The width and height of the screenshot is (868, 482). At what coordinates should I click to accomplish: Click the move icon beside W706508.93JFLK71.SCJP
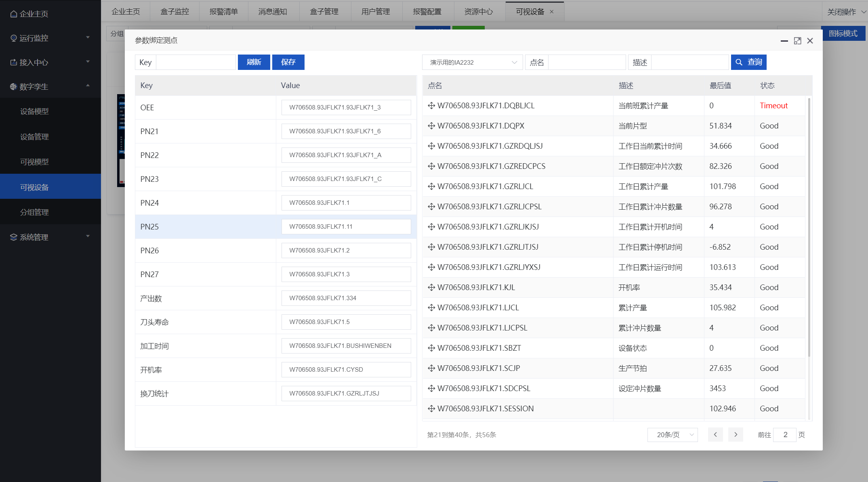click(x=431, y=368)
